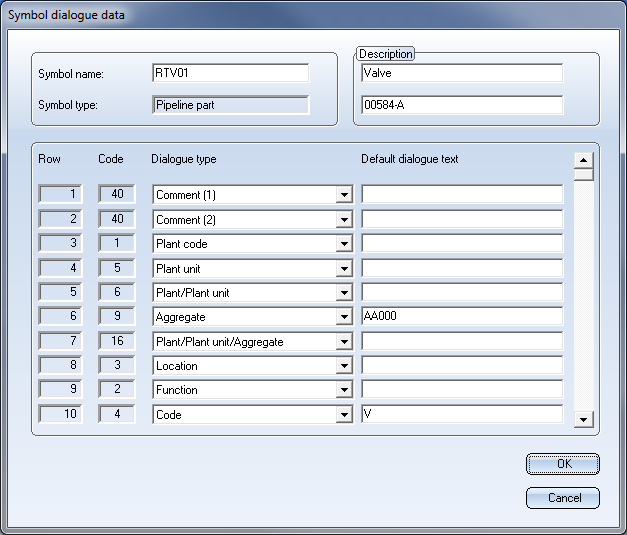Expand the Comment (2) dropdown arrow
The width and height of the screenshot is (627, 535).
click(344, 220)
